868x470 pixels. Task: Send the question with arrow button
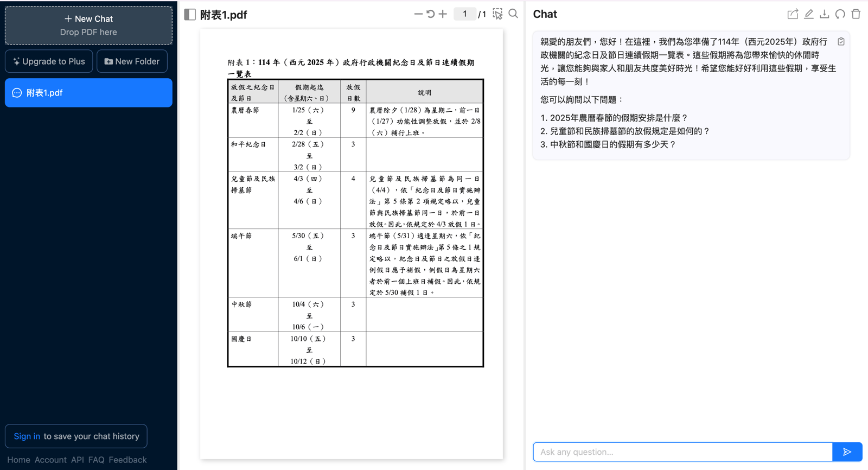[847, 452]
